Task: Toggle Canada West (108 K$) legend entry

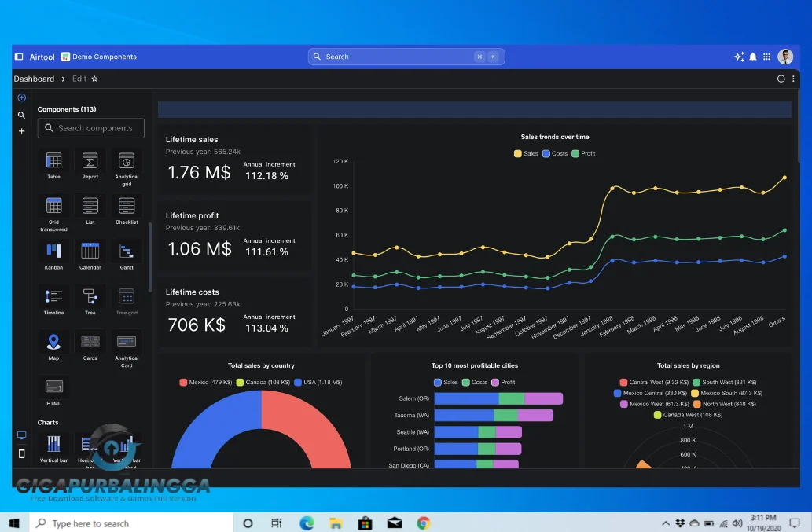Action: (x=689, y=415)
